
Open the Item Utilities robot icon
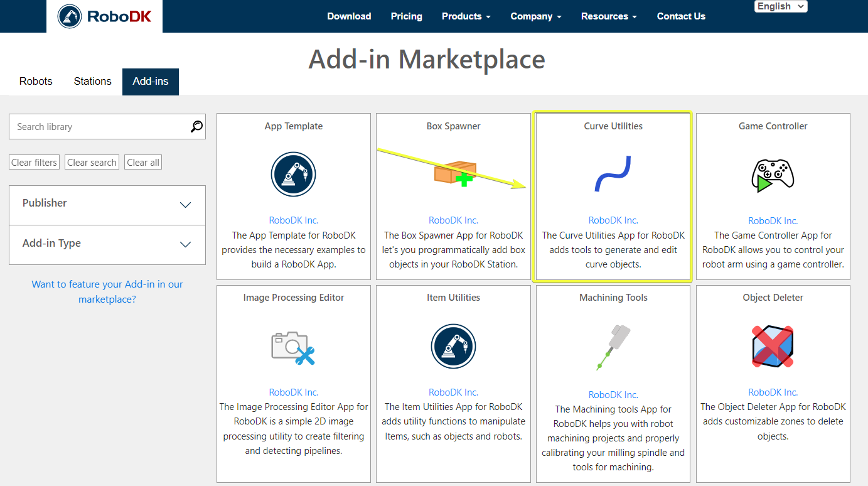tap(453, 346)
